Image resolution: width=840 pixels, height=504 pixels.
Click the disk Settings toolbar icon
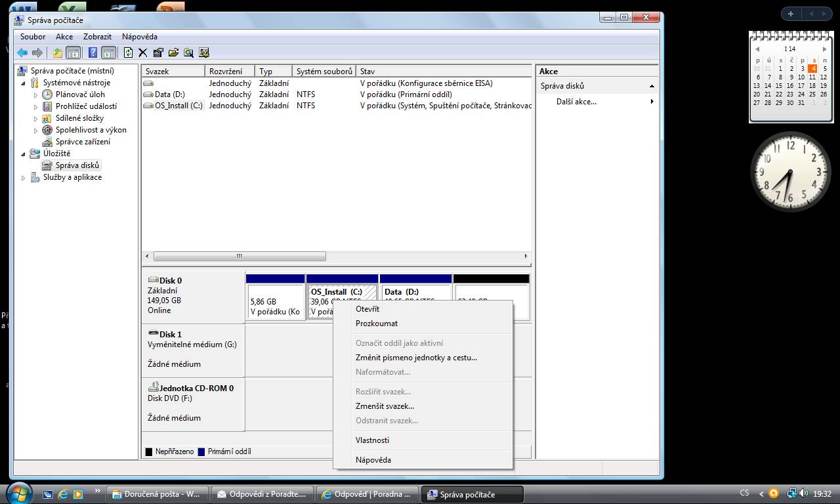204,52
